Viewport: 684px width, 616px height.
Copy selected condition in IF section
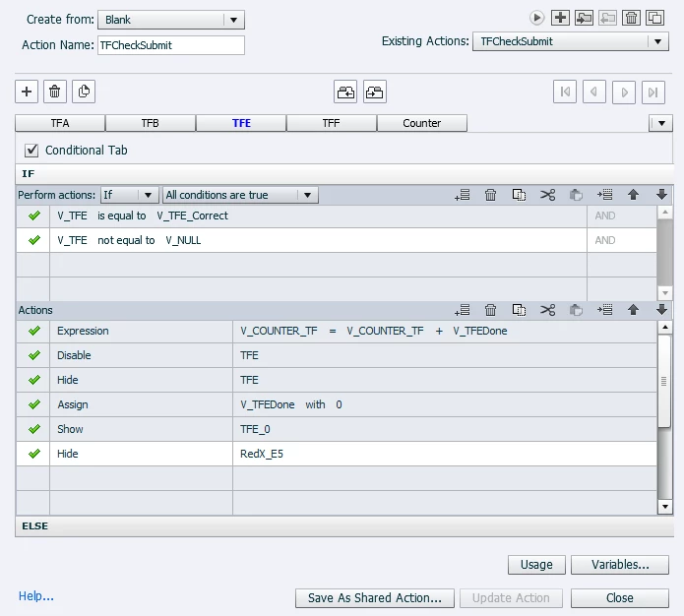click(519, 195)
